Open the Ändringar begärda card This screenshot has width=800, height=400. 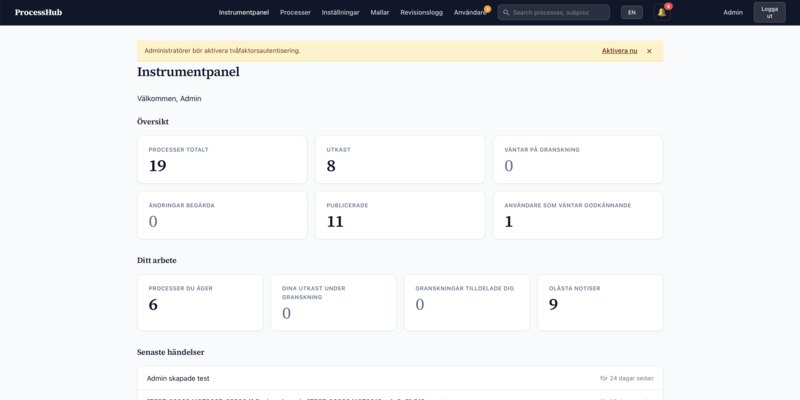pyautogui.click(x=222, y=215)
